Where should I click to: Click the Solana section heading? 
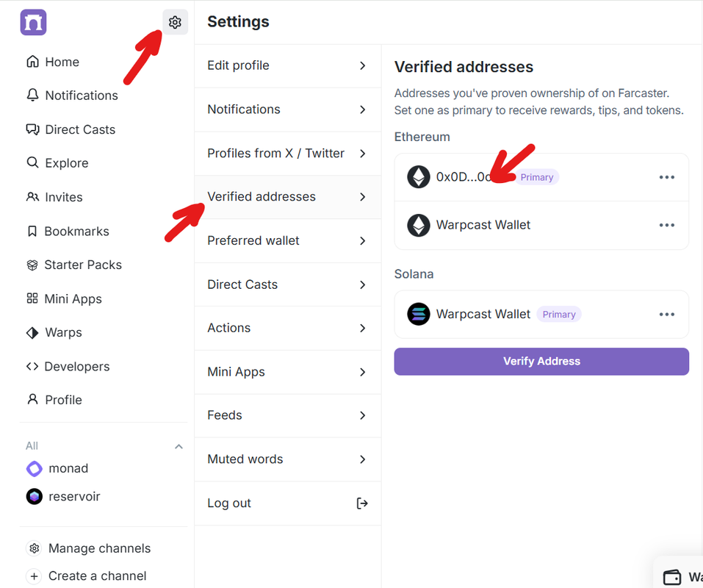point(414,274)
